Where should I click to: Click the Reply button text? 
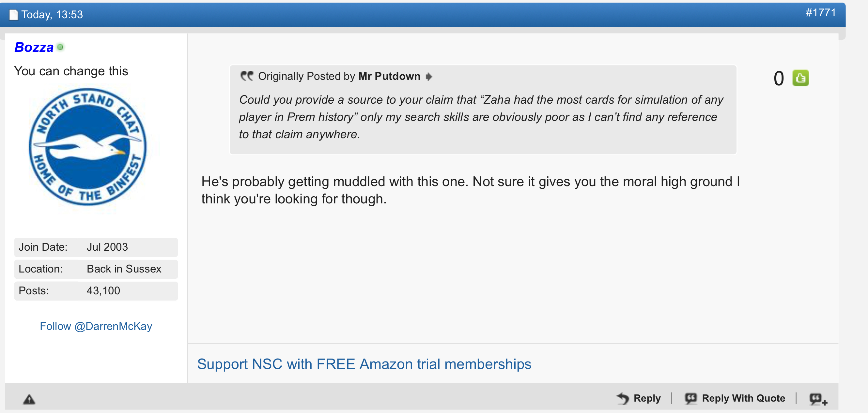(647, 398)
